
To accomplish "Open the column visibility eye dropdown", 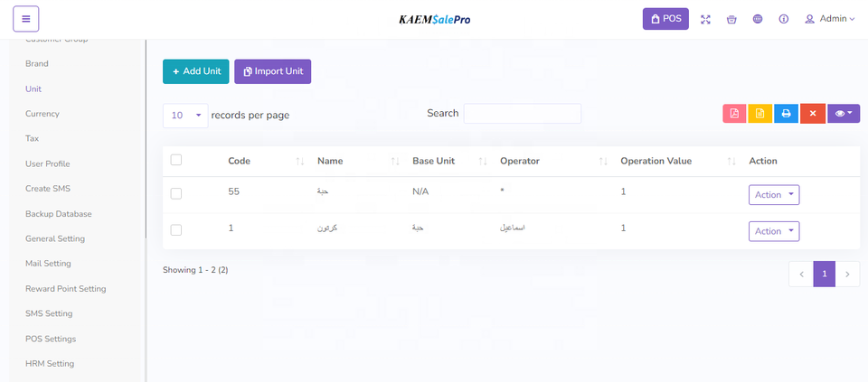I will pyautogui.click(x=843, y=114).
